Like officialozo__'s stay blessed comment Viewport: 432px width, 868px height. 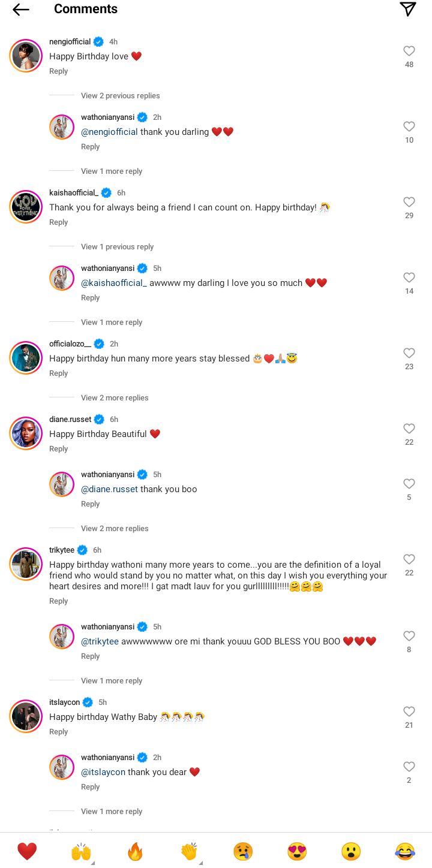coord(409,354)
